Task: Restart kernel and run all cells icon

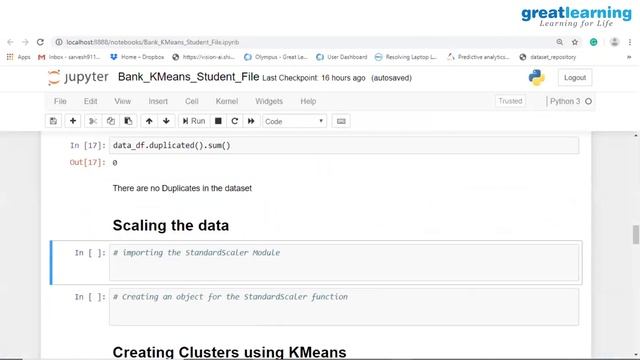Action: click(251, 121)
